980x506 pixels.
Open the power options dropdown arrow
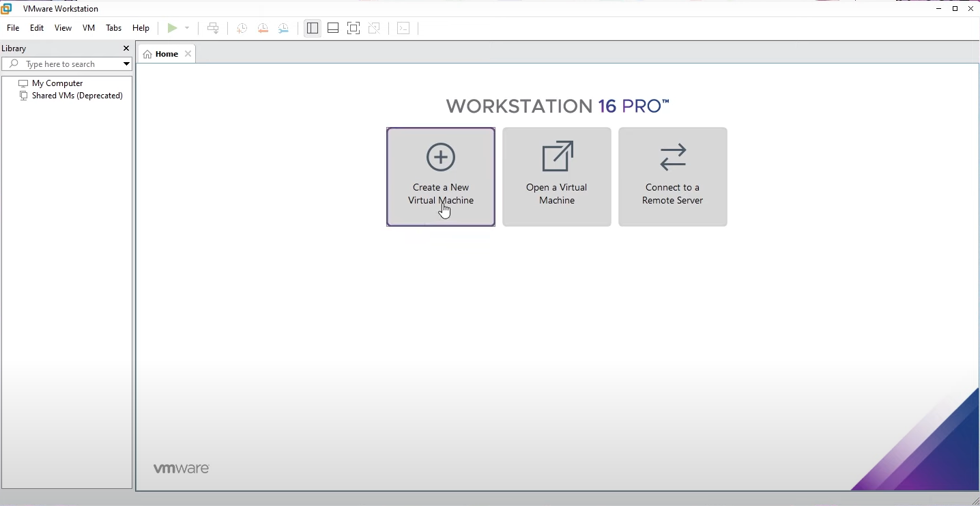point(187,28)
